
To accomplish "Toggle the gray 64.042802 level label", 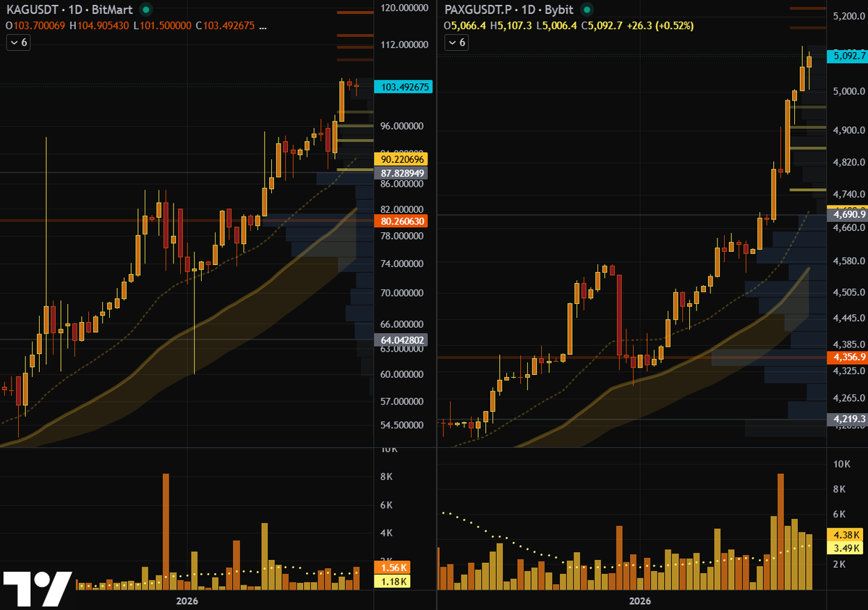I will (404, 338).
